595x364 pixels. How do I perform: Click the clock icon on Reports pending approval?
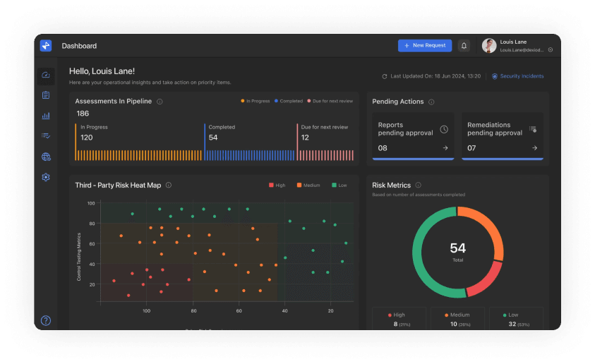[x=444, y=129]
